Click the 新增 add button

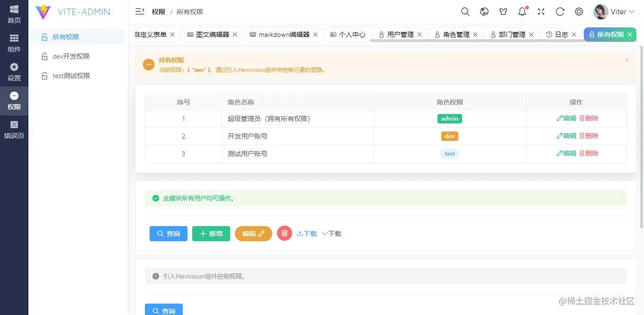(x=211, y=233)
